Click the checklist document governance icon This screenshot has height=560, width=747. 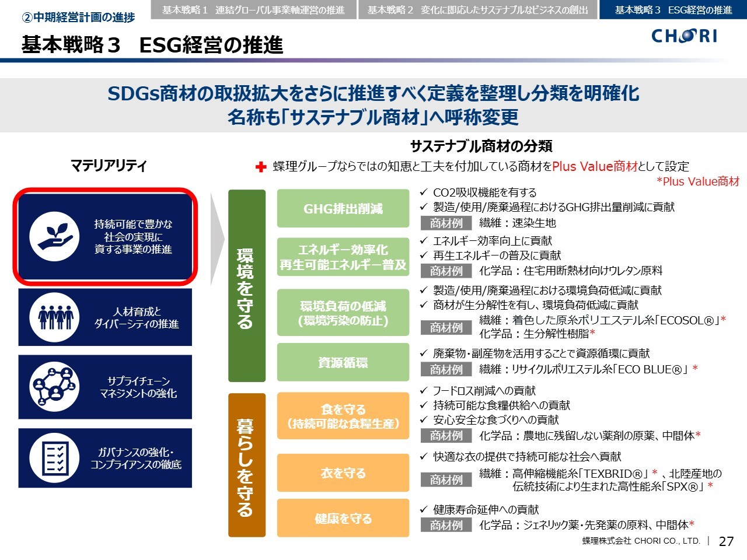coord(55,458)
